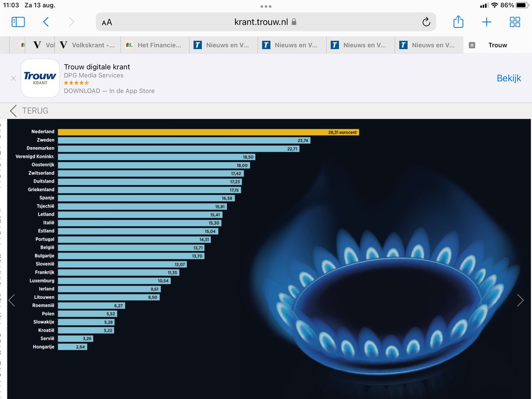
Task: Select the Tsjechië label
Action: (46, 206)
